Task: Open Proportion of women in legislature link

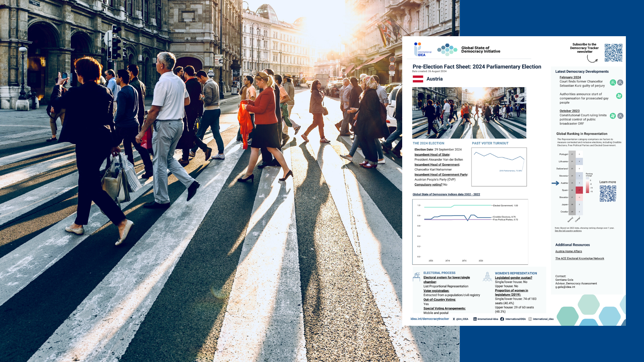Action: pos(512,293)
